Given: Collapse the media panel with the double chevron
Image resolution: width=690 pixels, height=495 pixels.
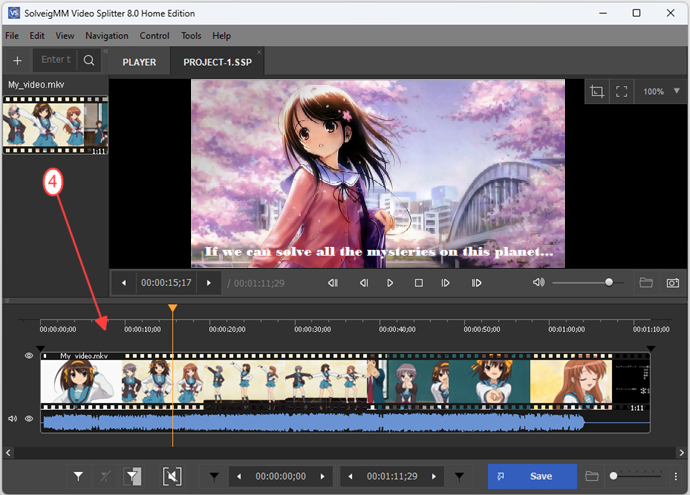Looking at the screenshot, I should pyautogui.click(x=106, y=51).
